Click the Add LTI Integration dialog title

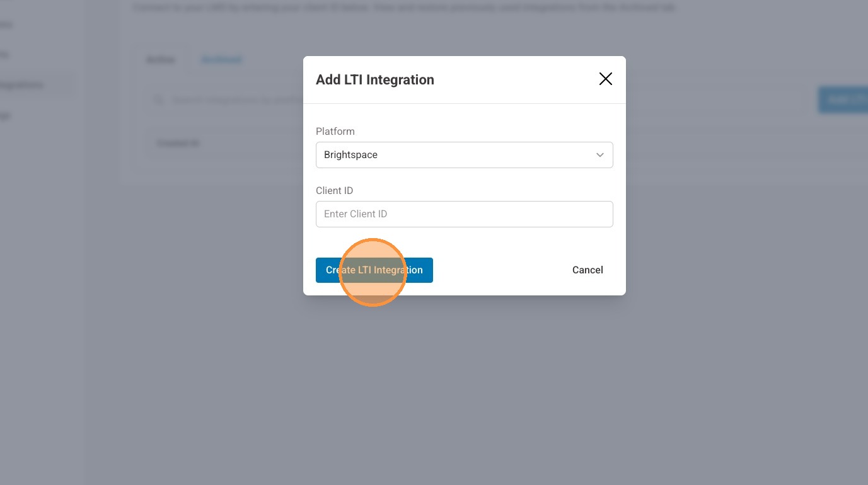pyautogui.click(x=374, y=80)
